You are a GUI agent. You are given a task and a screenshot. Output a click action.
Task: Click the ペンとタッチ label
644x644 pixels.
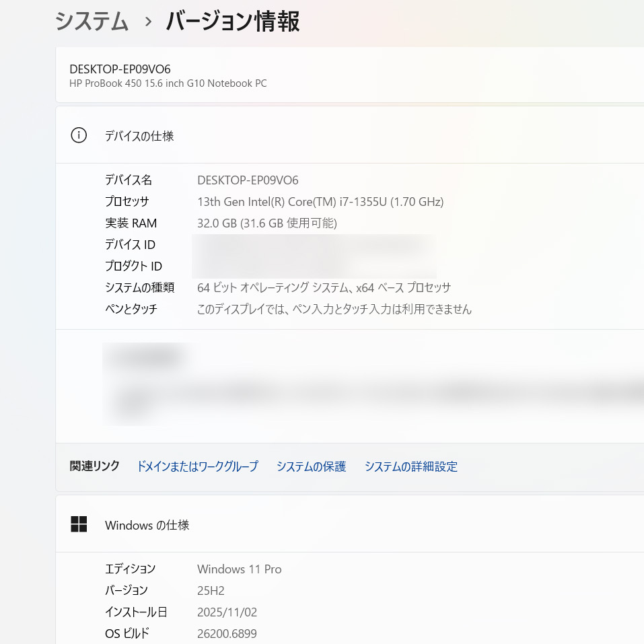click(x=131, y=308)
